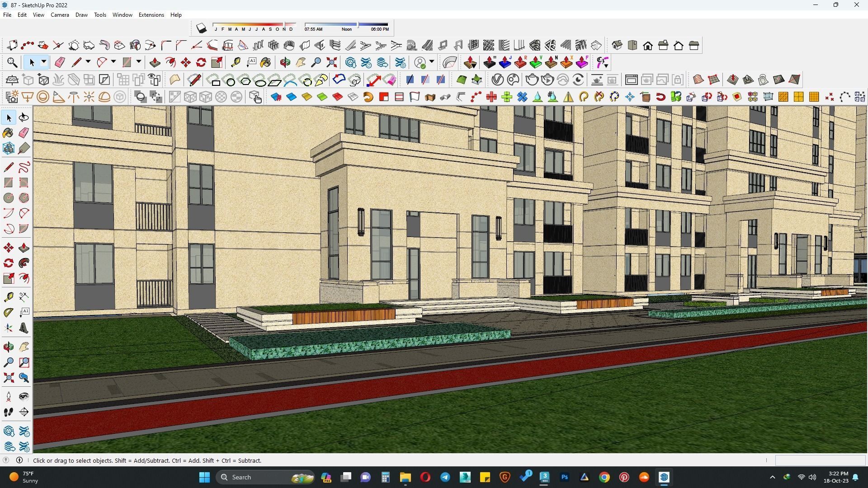The width and height of the screenshot is (868, 488).
Task: Select the Walk tool footprints icon
Action: point(9,412)
